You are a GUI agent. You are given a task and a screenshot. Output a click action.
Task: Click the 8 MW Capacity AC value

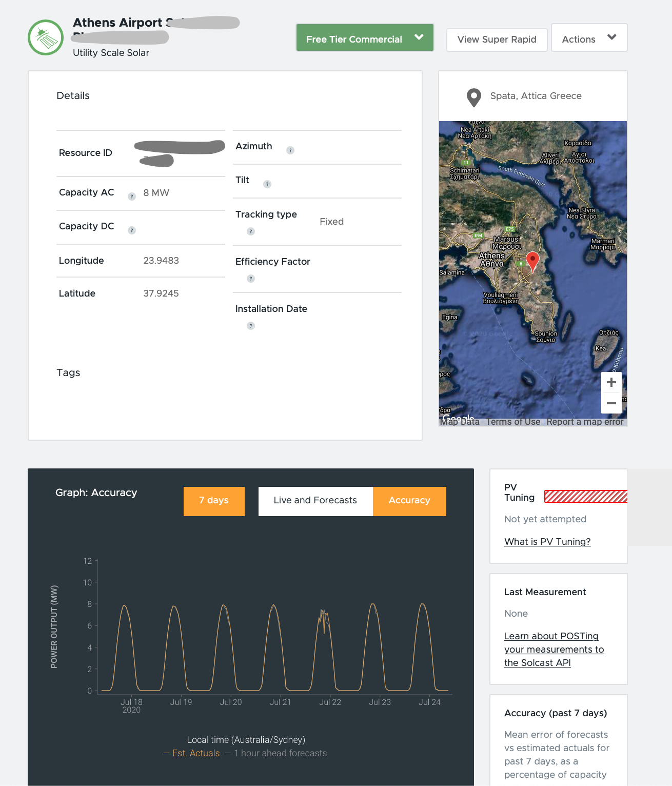pyautogui.click(x=156, y=193)
